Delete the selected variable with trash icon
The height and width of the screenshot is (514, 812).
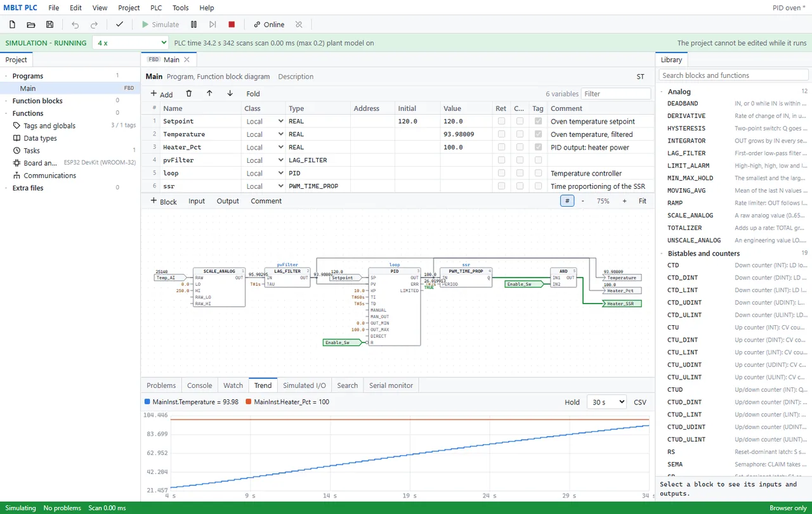pyautogui.click(x=189, y=94)
